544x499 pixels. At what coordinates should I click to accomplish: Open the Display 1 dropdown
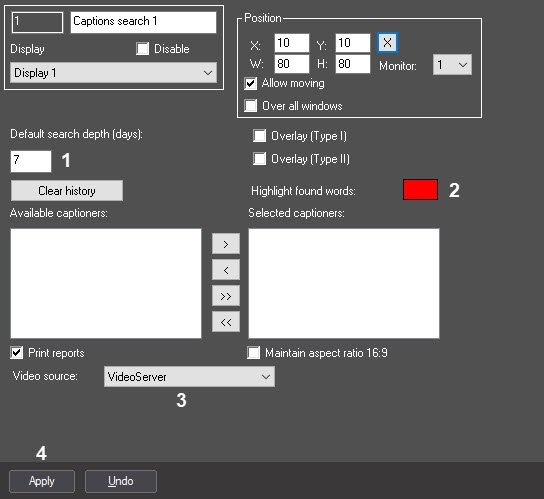(x=113, y=73)
